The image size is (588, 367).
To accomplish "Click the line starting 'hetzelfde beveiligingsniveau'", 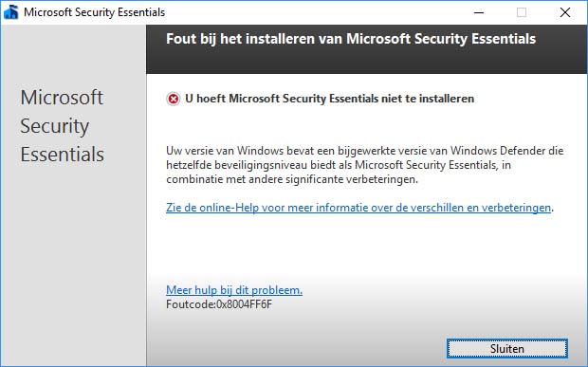I will [339, 165].
